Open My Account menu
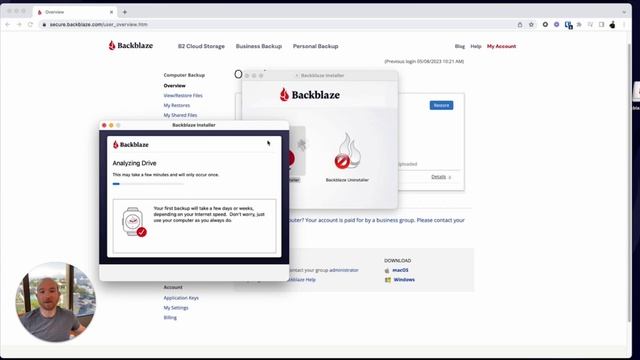Screen dimensions: 640x360 click(501, 46)
